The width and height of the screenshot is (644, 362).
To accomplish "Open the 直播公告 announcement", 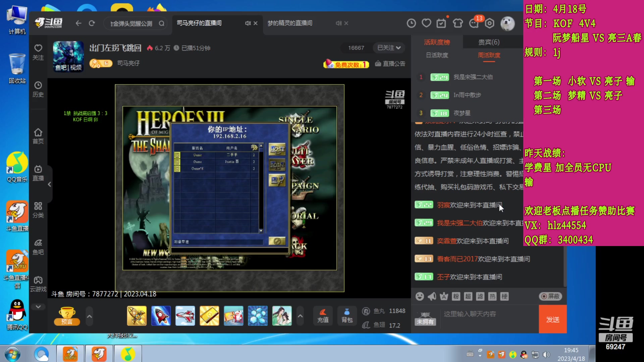I will click(x=390, y=64).
